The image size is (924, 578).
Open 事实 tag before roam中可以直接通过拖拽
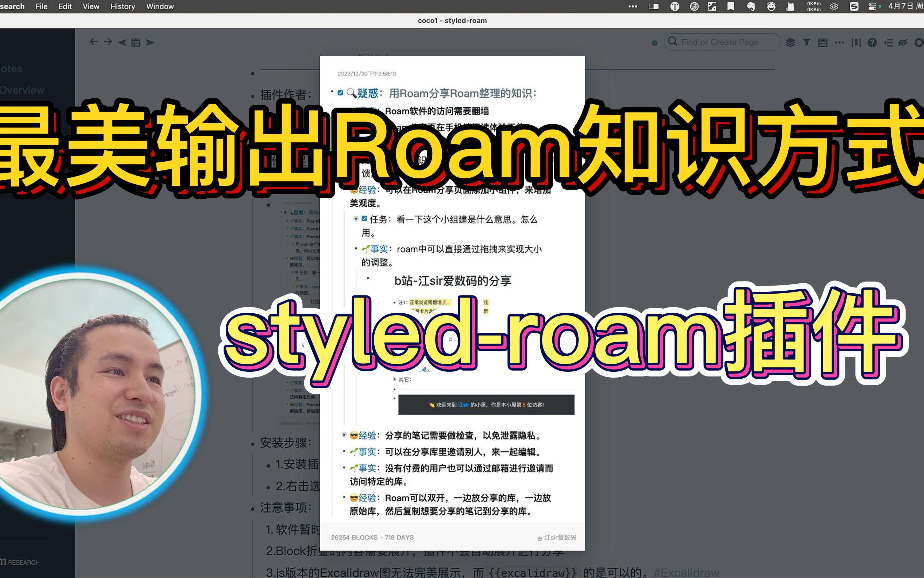[x=379, y=249]
